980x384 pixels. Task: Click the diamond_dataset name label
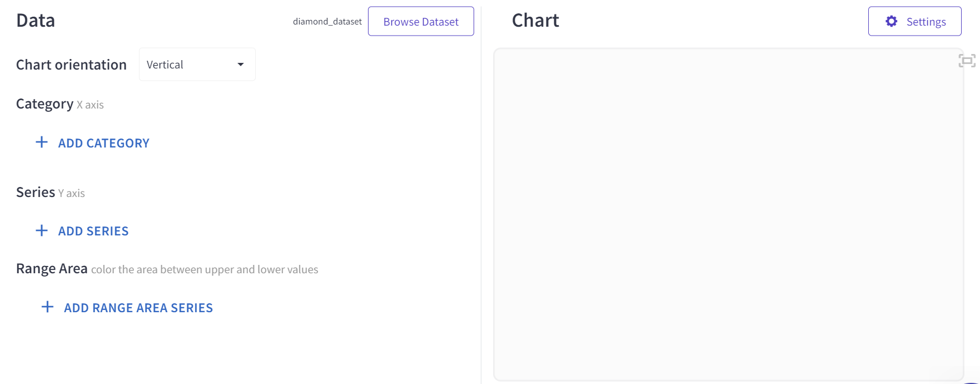coord(327,22)
